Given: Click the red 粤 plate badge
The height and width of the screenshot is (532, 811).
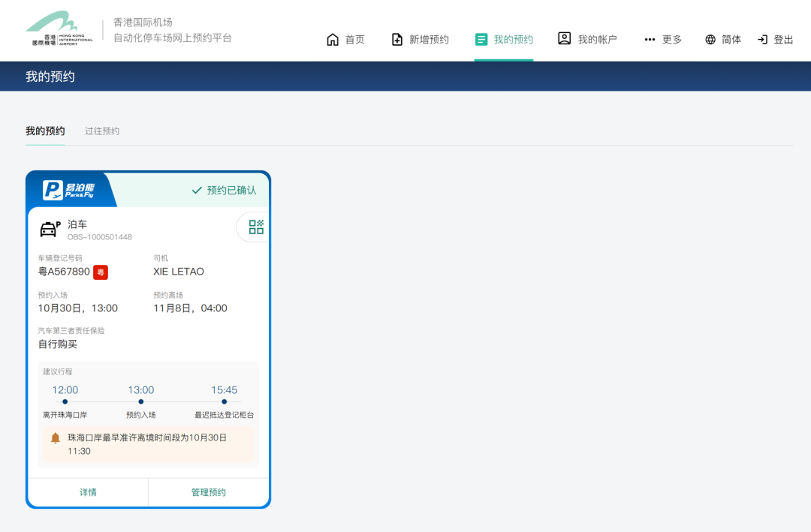Looking at the screenshot, I should tap(101, 272).
